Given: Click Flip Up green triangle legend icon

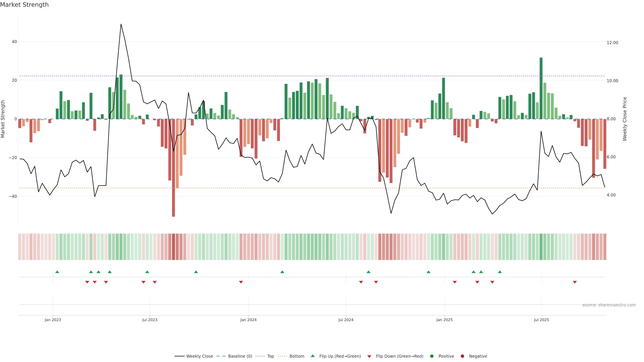Looking at the screenshot, I should click(312, 356).
